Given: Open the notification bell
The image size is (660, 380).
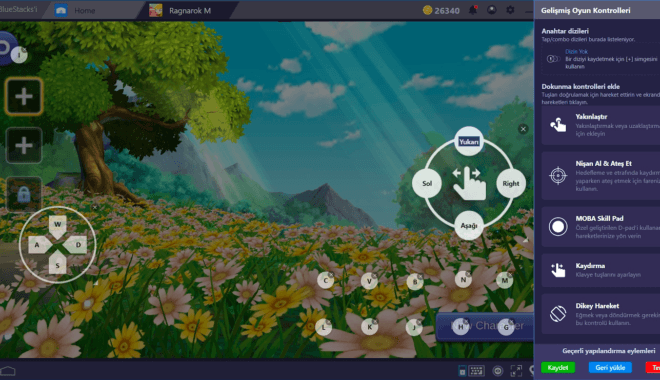Looking at the screenshot, I should (473, 10).
